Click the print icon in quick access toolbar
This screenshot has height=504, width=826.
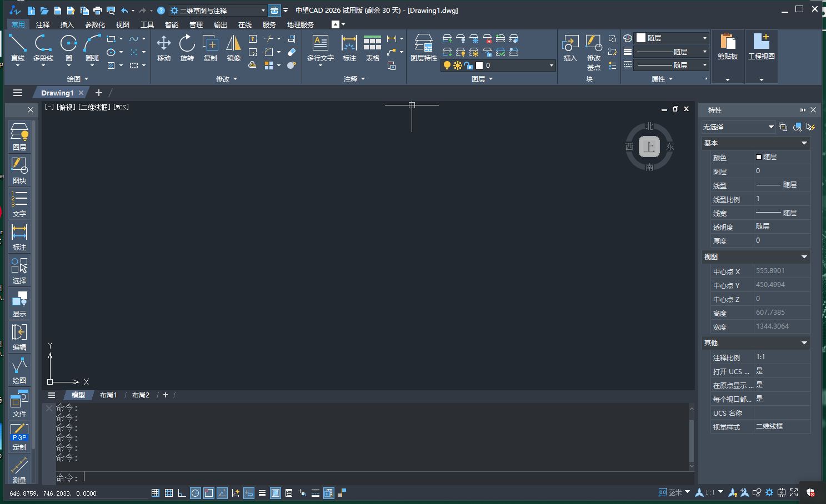98,11
